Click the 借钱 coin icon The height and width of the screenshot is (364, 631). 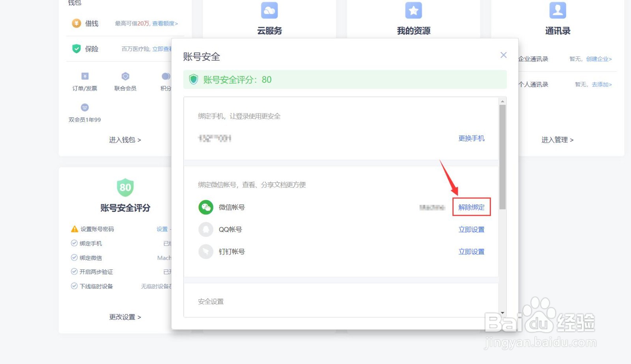point(76,23)
